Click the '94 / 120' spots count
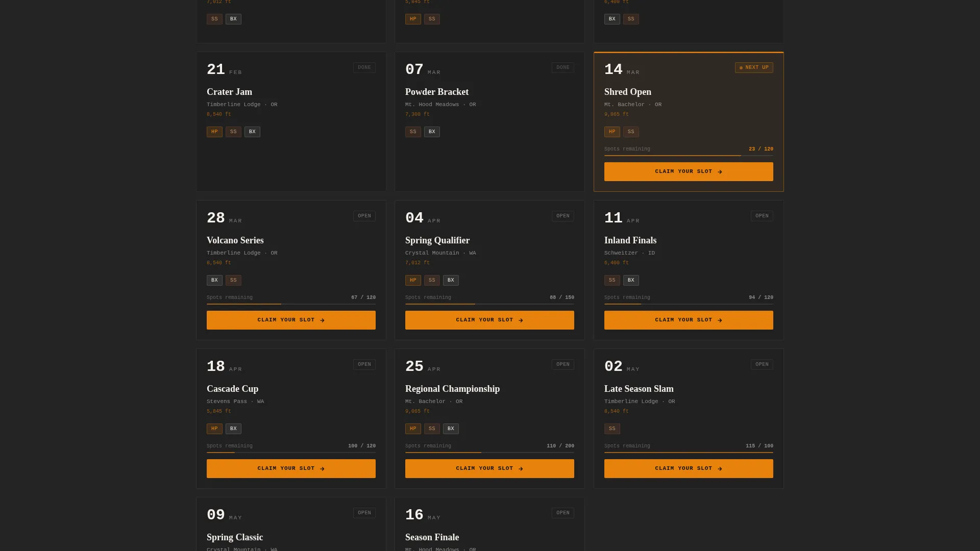 pos(761,298)
